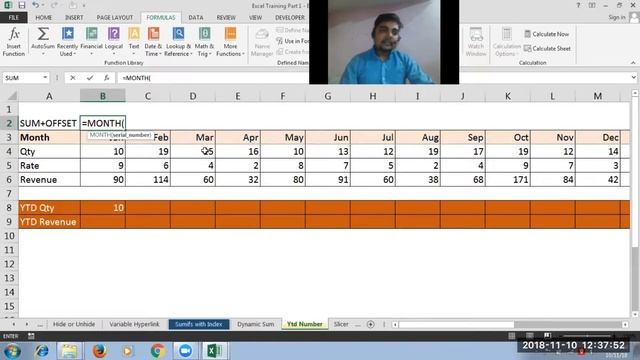Select the Rate label cell
This screenshot has height=360, width=640.
[49, 166]
